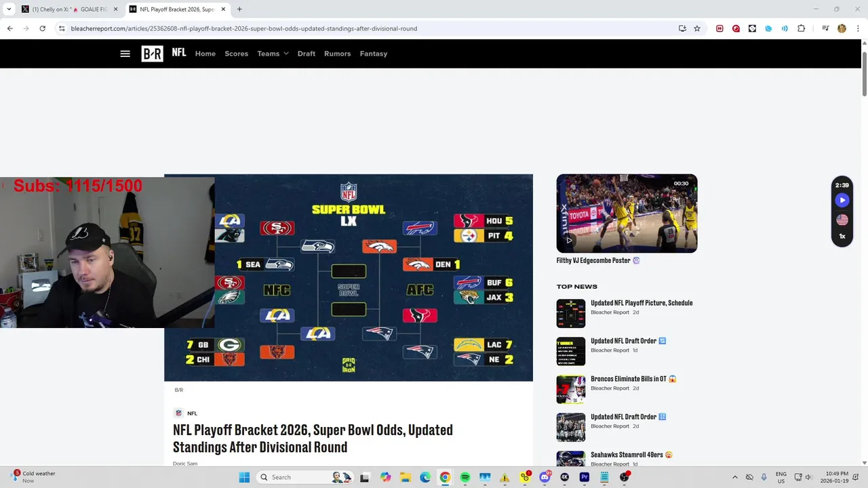Image resolution: width=868 pixels, height=488 pixels.
Task: Open the Rumors nav item
Action: pos(338,54)
